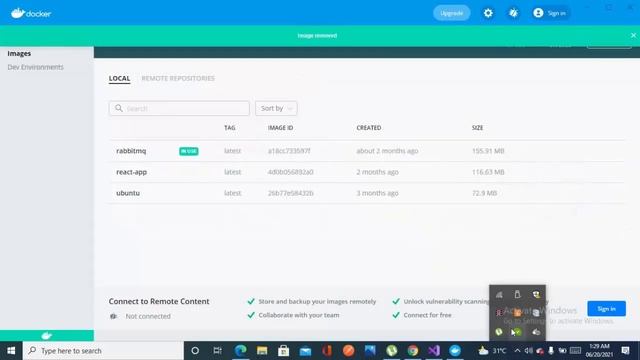The height and width of the screenshot is (360, 640).
Task: Open Docker settings gear icon
Action: (488, 13)
